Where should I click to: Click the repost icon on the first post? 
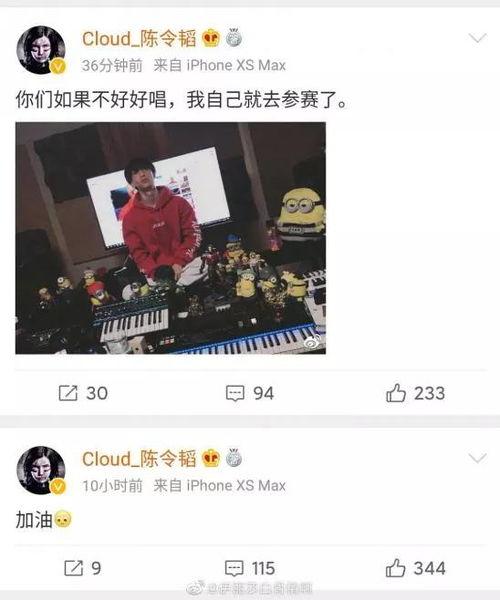tap(68, 393)
